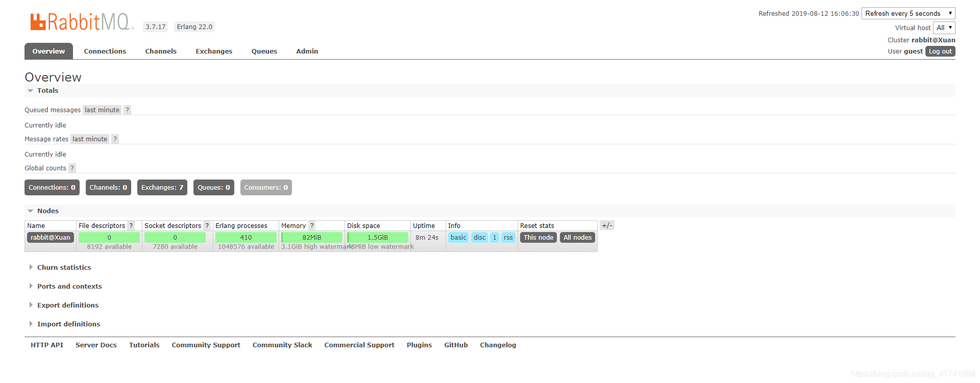Viewport: 980px width, 383px height.
Task: Toggle node columns with +/- button
Action: pos(607,225)
